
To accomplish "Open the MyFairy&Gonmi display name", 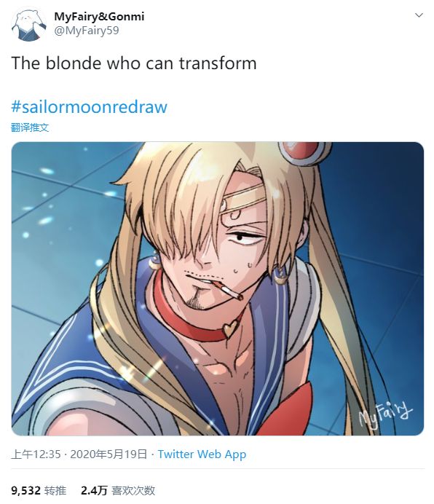I will click(99, 17).
